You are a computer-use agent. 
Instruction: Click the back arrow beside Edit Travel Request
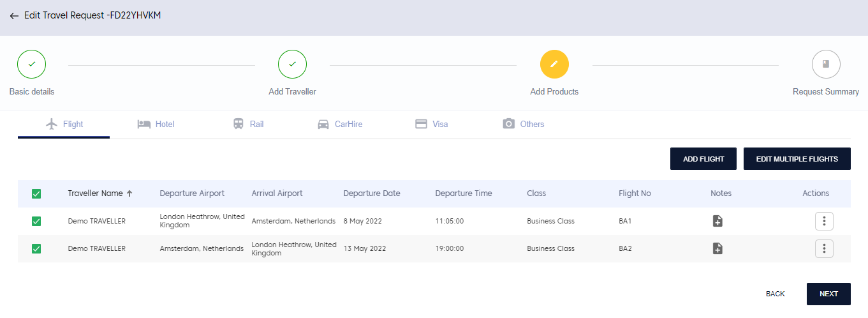(14, 16)
